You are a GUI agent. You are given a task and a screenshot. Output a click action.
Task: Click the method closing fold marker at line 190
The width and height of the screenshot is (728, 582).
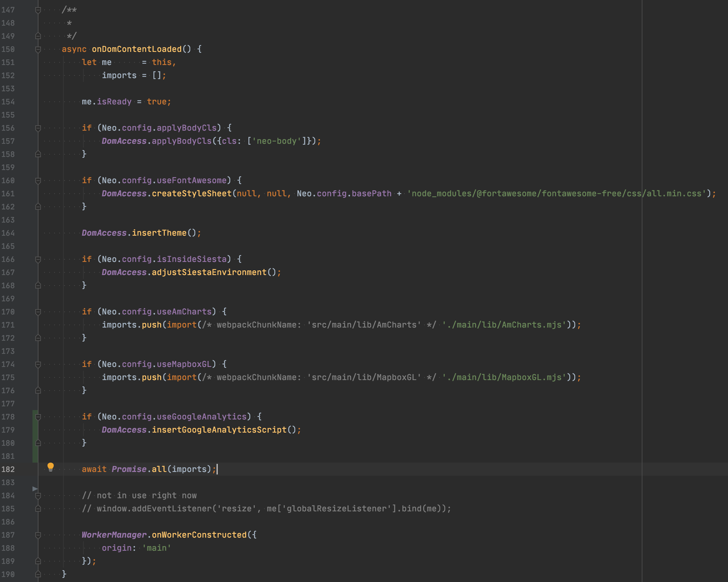(38, 574)
